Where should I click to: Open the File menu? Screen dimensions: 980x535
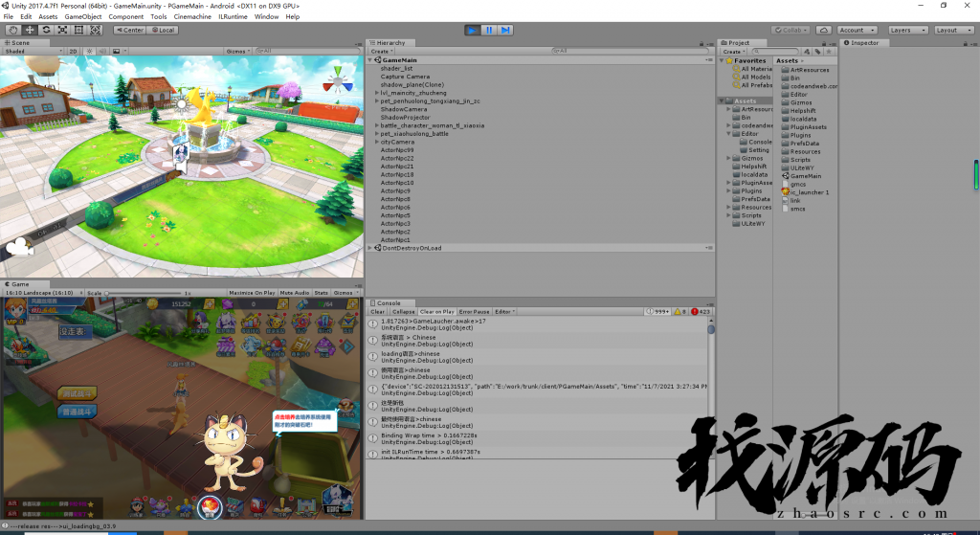tap(8, 17)
